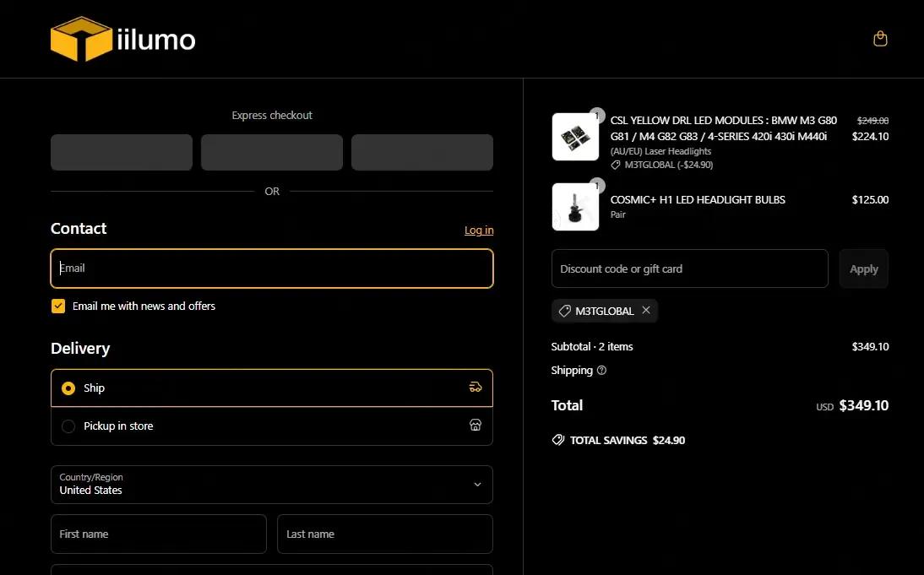Click the $224.10 discounted price
The image size is (924, 575).
tap(870, 137)
